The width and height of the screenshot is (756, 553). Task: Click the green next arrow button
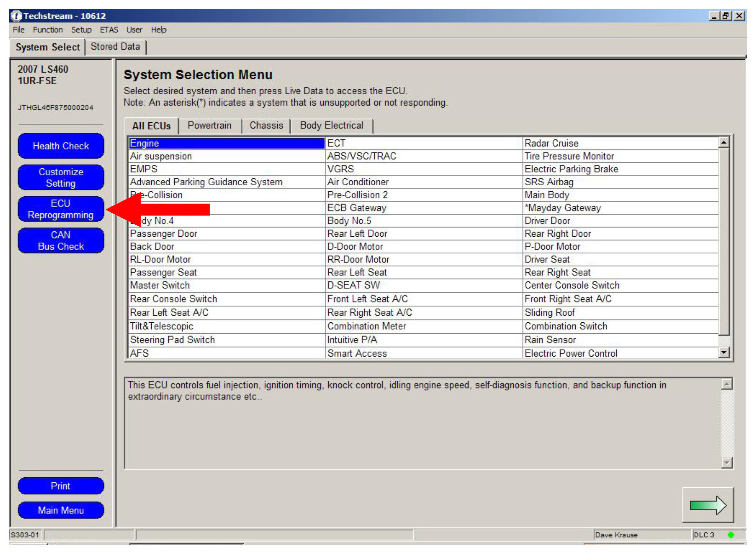click(707, 505)
